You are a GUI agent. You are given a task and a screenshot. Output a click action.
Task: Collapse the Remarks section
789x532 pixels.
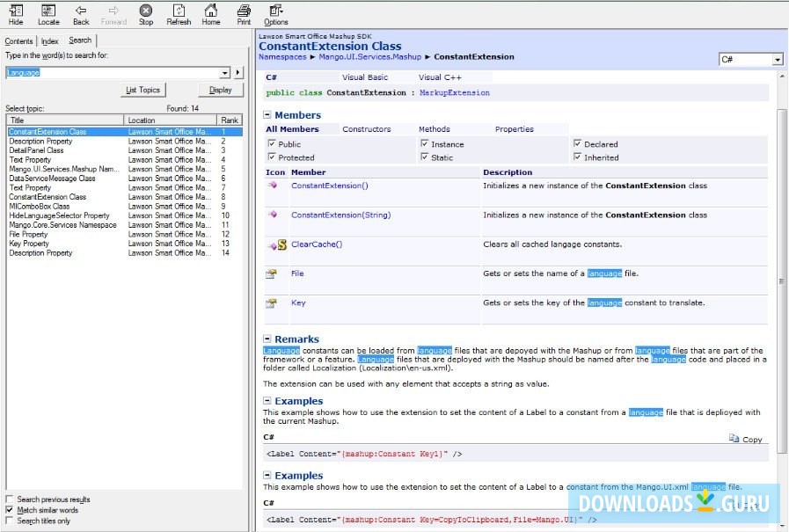coord(267,339)
